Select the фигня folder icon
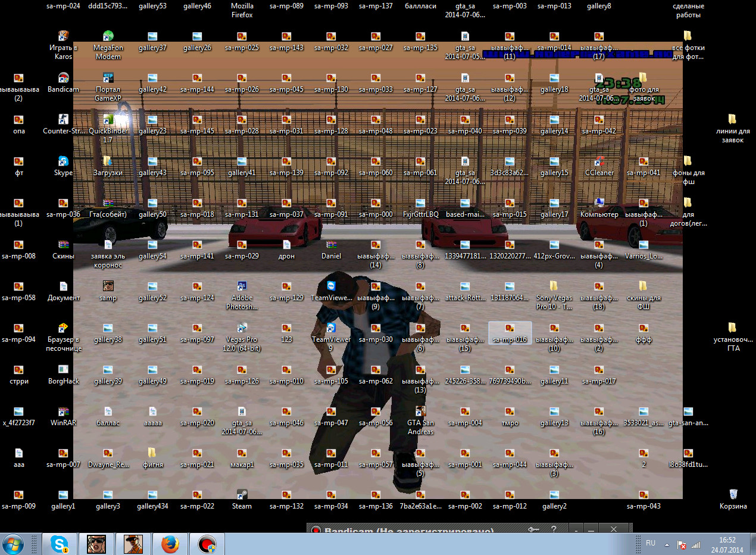This screenshot has width=756, height=555. point(152,457)
